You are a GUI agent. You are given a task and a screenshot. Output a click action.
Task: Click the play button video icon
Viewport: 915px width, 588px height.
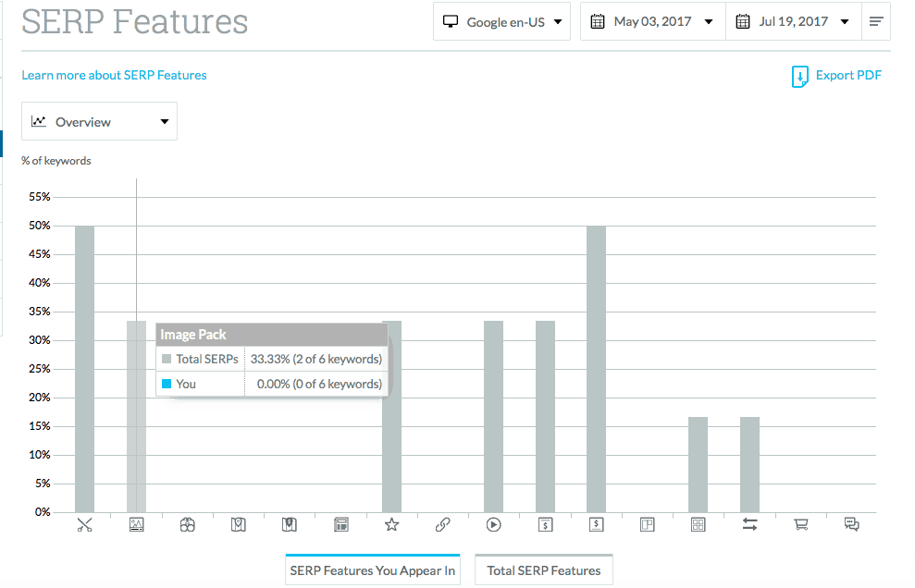point(494,525)
